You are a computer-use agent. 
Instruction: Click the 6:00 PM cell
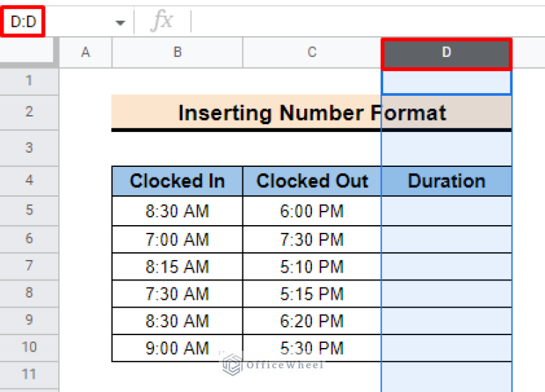tap(312, 211)
